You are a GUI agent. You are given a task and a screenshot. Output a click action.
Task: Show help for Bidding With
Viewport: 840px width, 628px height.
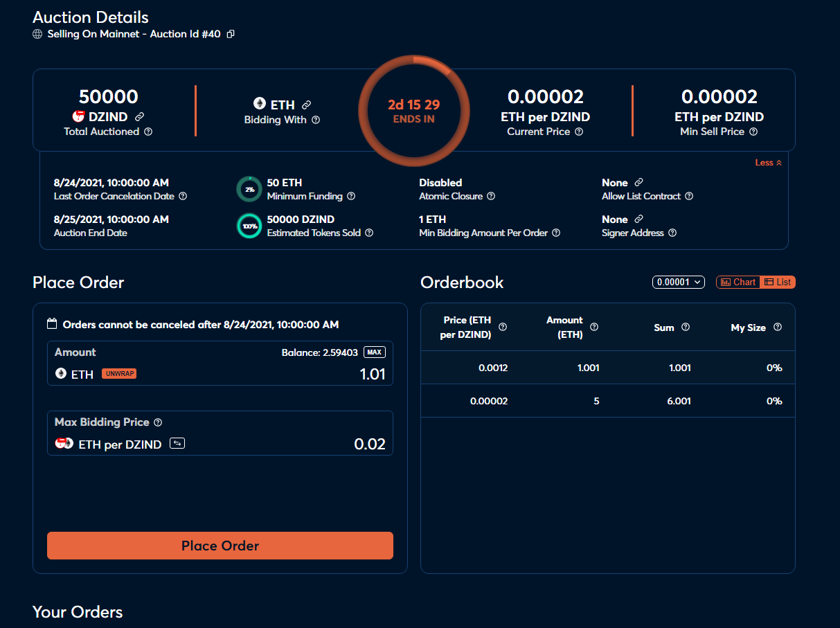click(x=316, y=120)
